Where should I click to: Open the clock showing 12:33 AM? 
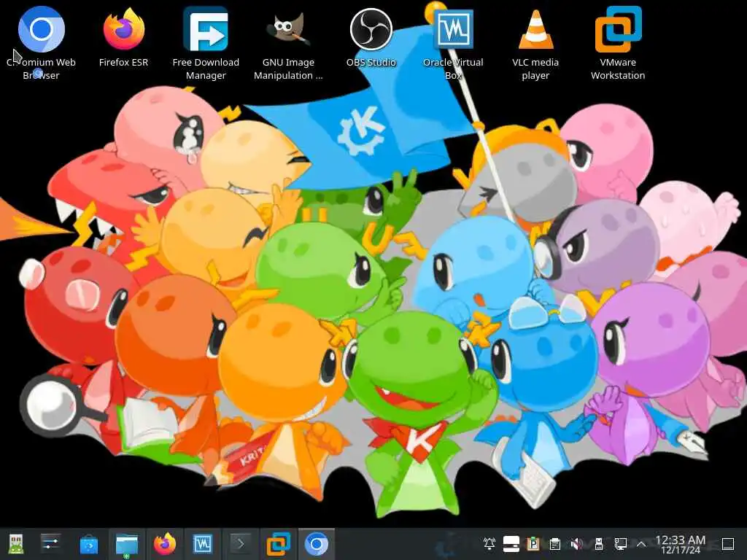pos(681,544)
